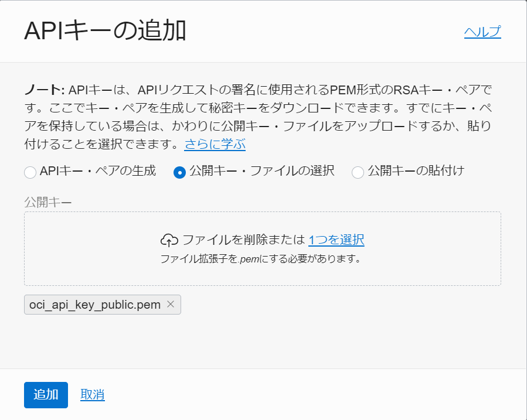Click the 公開キー section label
This screenshot has height=420, width=527.
tap(49, 200)
